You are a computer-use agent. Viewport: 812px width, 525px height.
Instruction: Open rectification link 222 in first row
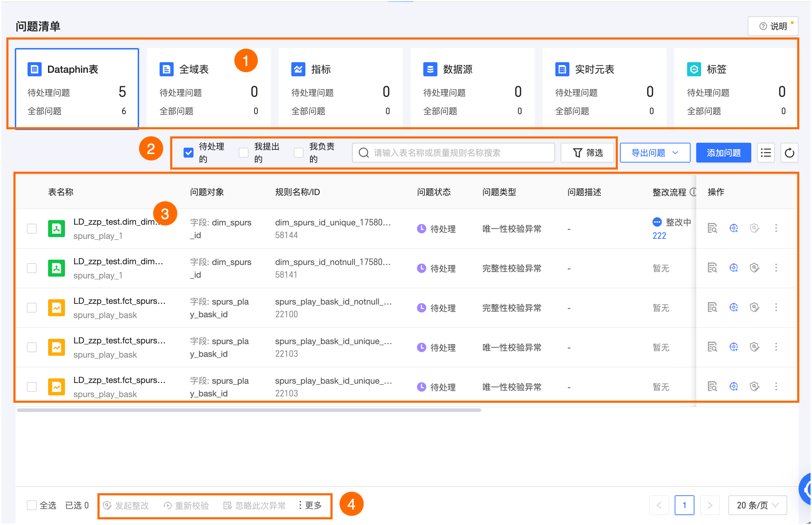coord(659,236)
